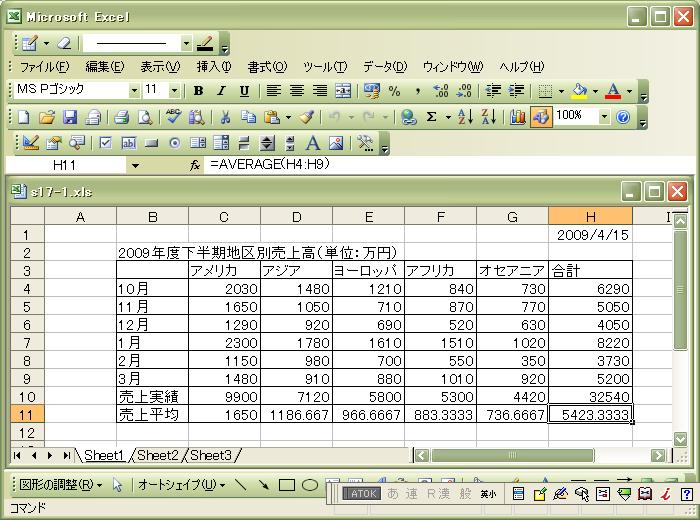Increase indent

pos(517,91)
